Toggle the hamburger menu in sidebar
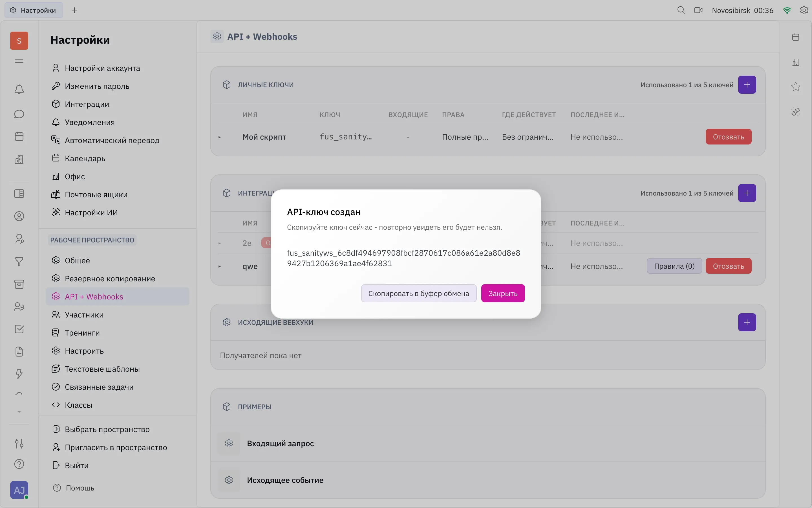812x508 pixels. [19, 61]
